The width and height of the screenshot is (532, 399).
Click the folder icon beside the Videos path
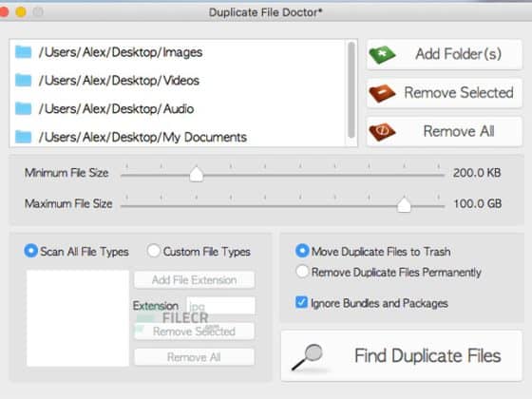[x=24, y=80]
